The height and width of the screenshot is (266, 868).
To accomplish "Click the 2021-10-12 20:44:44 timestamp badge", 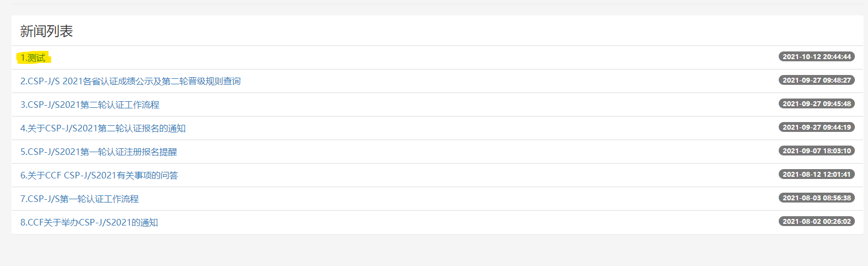I will pyautogui.click(x=817, y=57).
